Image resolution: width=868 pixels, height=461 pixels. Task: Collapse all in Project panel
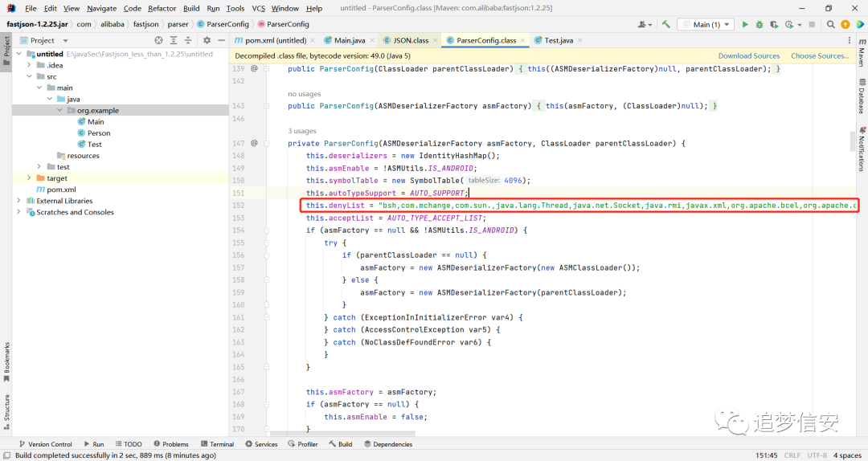point(187,40)
